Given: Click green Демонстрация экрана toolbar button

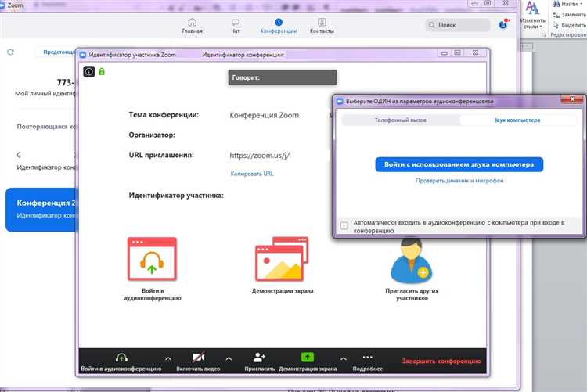Looking at the screenshot, I should tap(308, 362).
